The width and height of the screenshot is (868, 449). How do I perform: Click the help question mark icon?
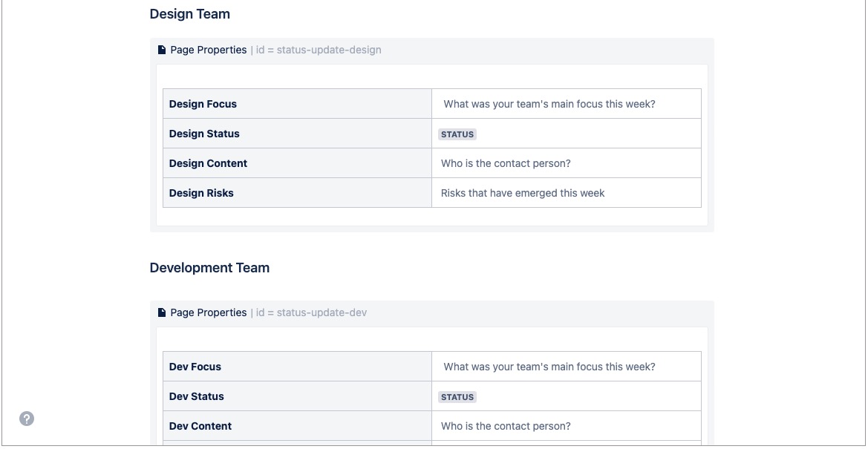click(27, 419)
